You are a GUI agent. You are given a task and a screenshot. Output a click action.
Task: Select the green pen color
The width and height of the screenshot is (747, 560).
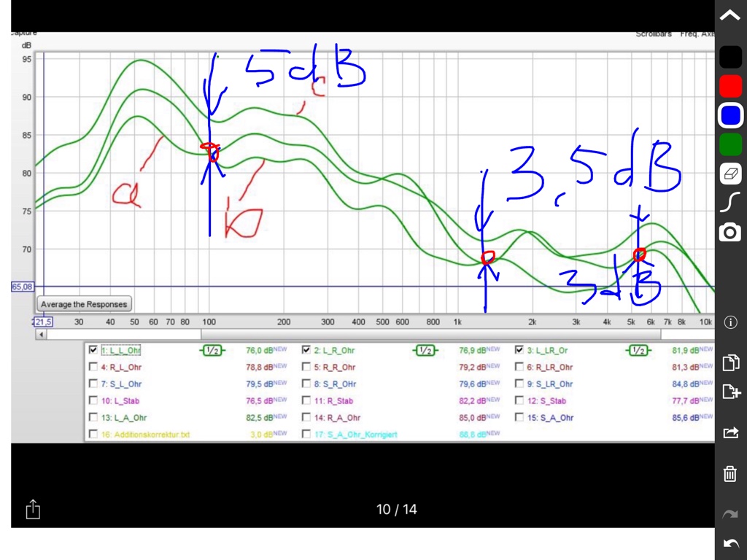(x=730, y=145)
